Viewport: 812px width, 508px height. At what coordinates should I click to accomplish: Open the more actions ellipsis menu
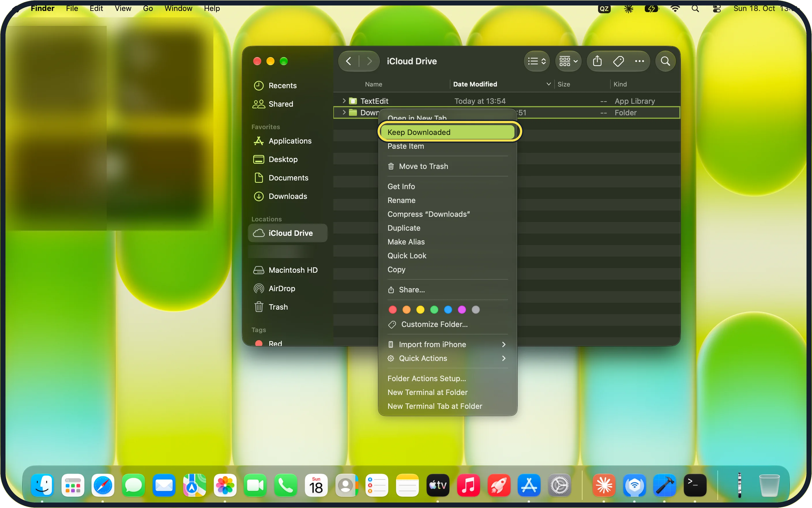point(639,61)
